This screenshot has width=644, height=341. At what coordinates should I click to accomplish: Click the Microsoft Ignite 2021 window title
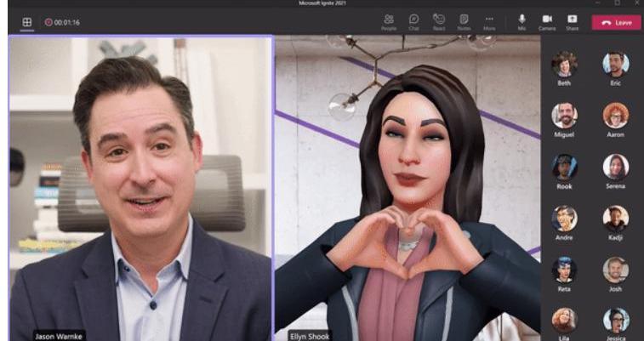[322, 3]
